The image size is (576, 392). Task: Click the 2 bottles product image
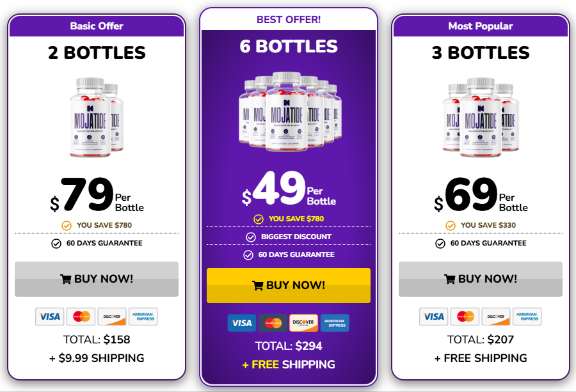coord(97,115)
